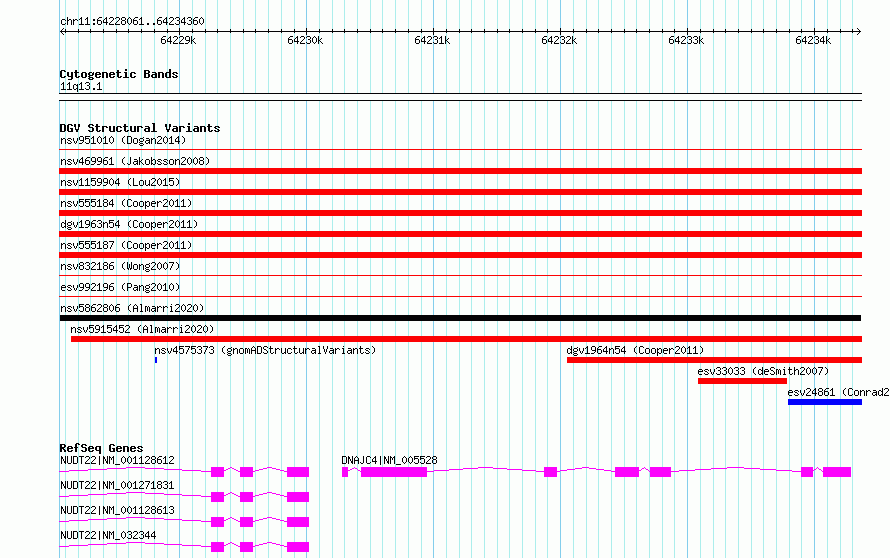Click the final DNAJC4 exon at right
Screen dimensions: 890x558
coord(837,472)
